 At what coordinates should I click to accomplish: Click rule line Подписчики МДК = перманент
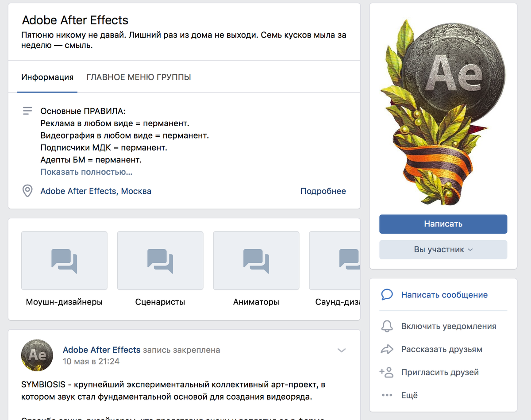(x=104, y=148)
